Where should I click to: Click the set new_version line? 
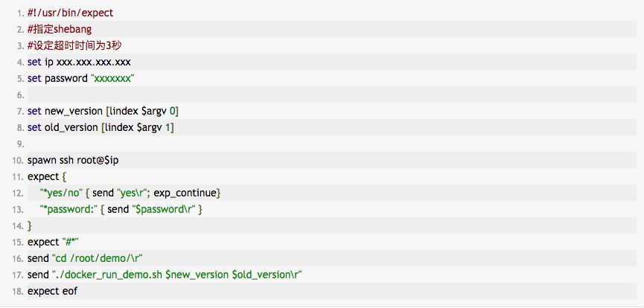tap(103, 112)
